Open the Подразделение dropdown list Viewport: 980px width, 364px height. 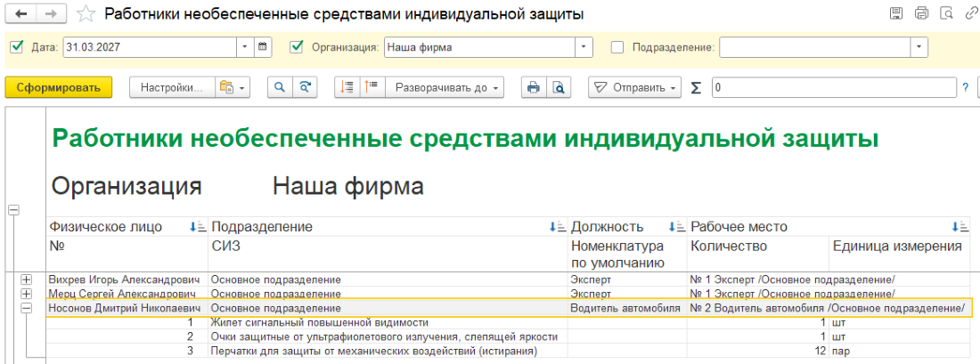tap(919, 47)
